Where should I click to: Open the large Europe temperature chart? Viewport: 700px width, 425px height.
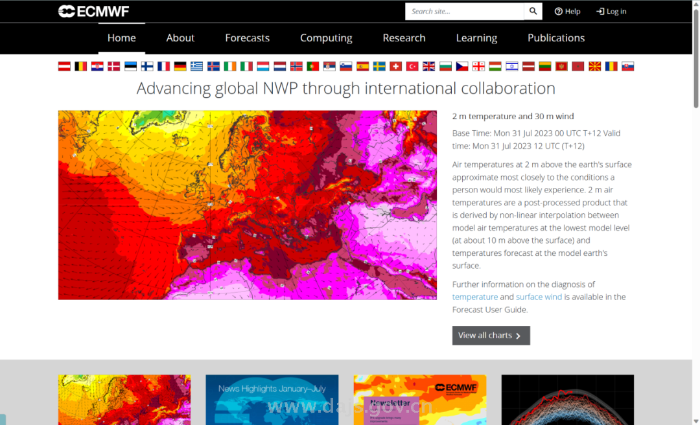click(247, 205)
